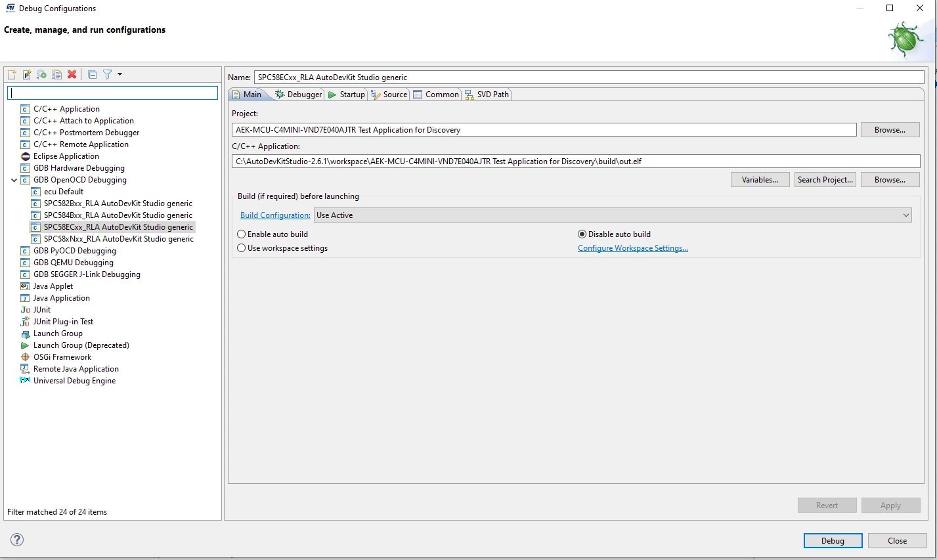This screenshot has width=937, height=560.
Task: Open the Use Active build configuration dropdown
Action: pyautogui.click(x=613, y=215)
